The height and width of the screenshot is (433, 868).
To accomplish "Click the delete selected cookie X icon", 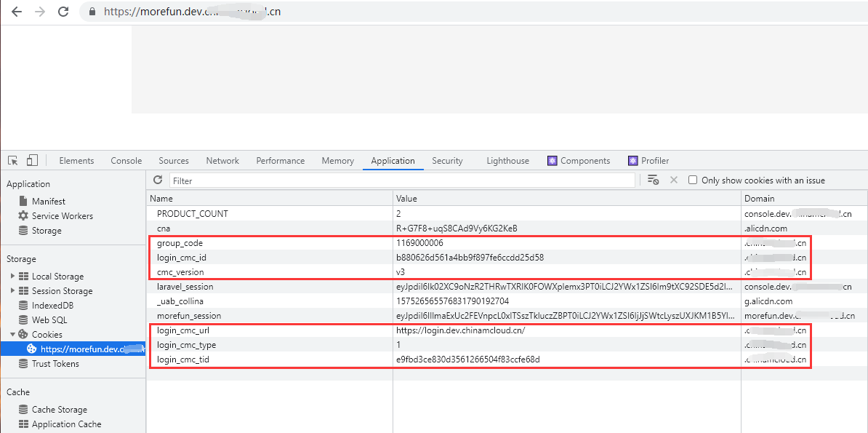I will [x=673, y=180].
